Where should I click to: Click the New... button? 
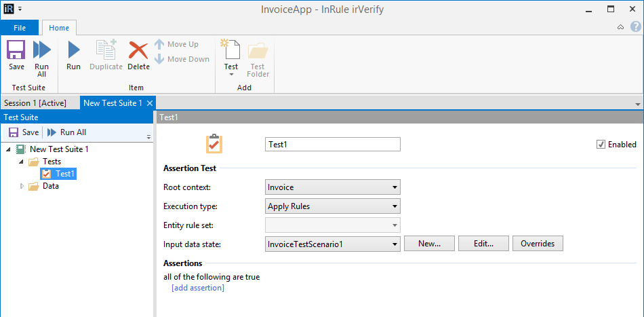(429, 244)
